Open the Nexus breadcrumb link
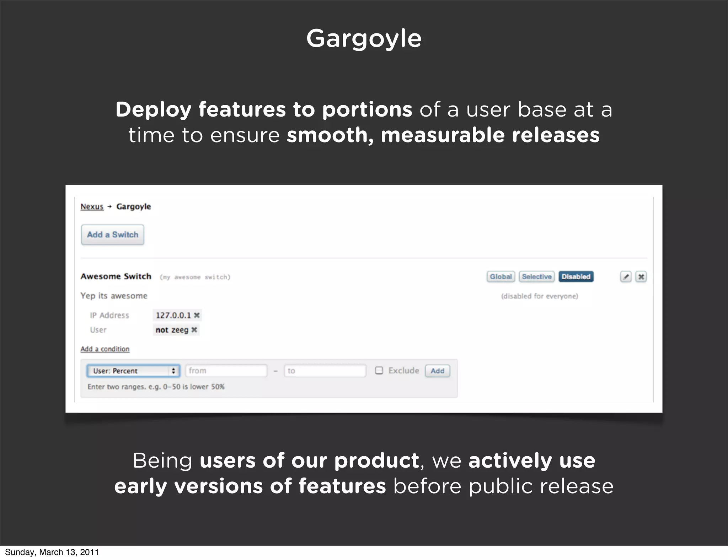 click(92, 206)
